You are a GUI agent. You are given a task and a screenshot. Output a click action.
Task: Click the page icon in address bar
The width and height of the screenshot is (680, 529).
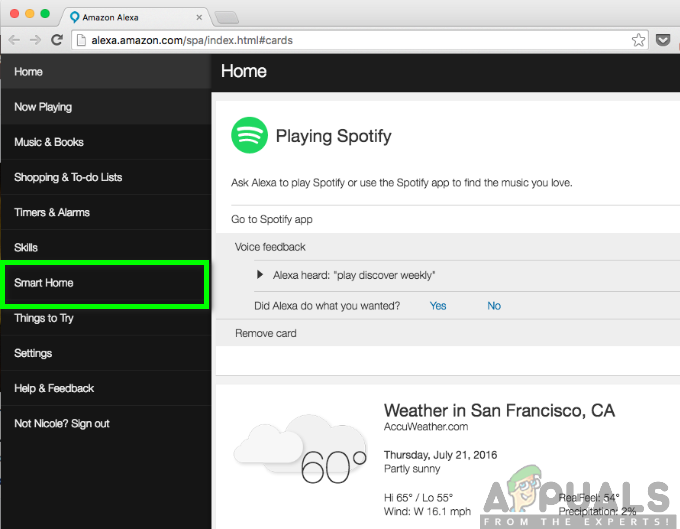point(81,40)
